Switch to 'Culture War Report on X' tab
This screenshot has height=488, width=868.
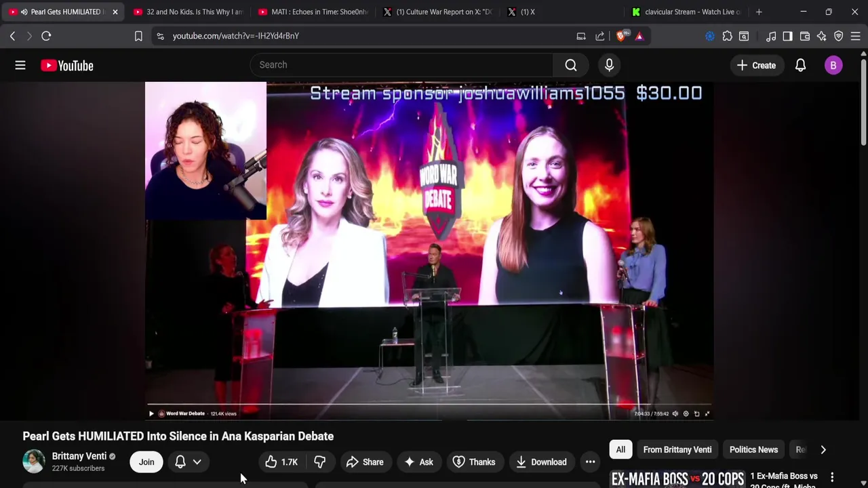(x=437, y=12)
